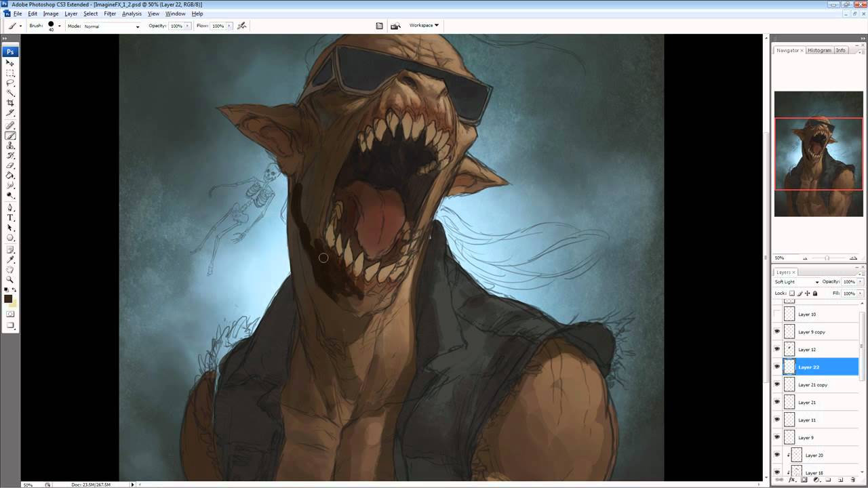
Task: Create a new layer in Layers panel
Action: (841, 480)
